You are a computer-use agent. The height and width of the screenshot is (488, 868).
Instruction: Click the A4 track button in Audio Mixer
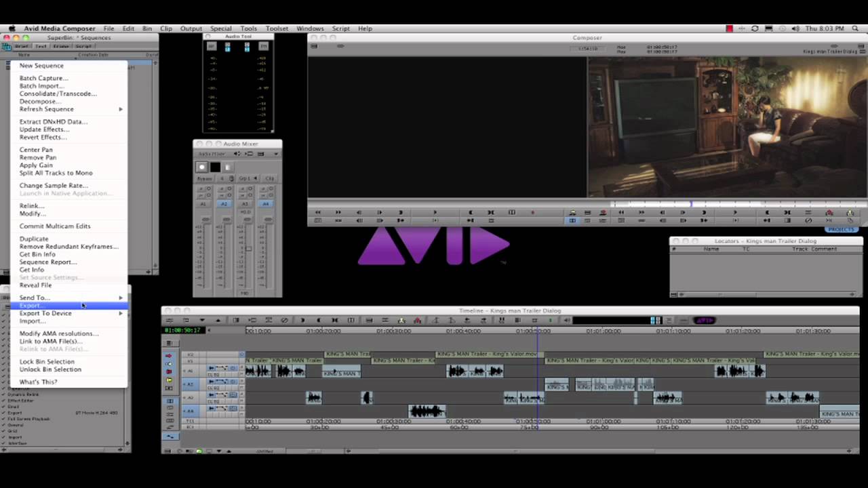pos(266,203)
